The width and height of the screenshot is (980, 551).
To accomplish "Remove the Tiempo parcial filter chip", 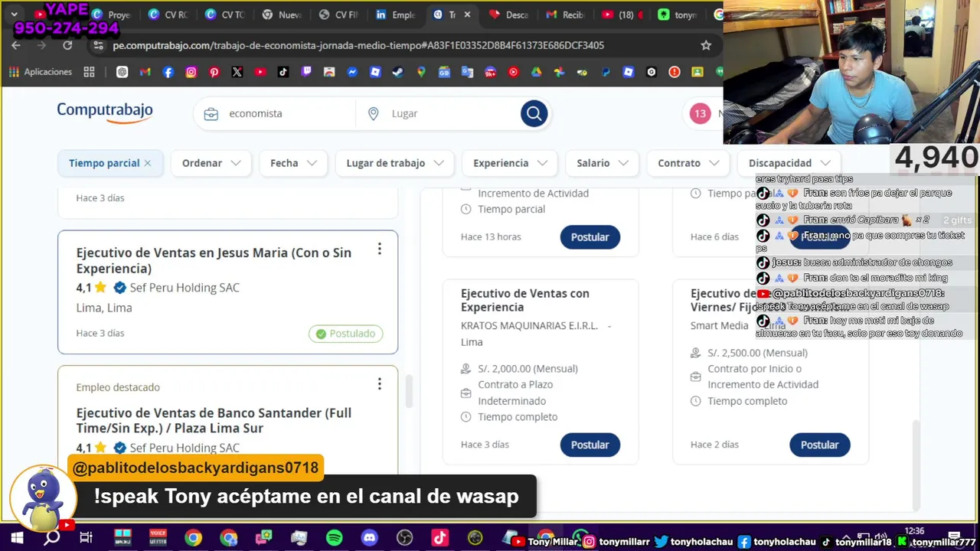I will tap(148, 163).
